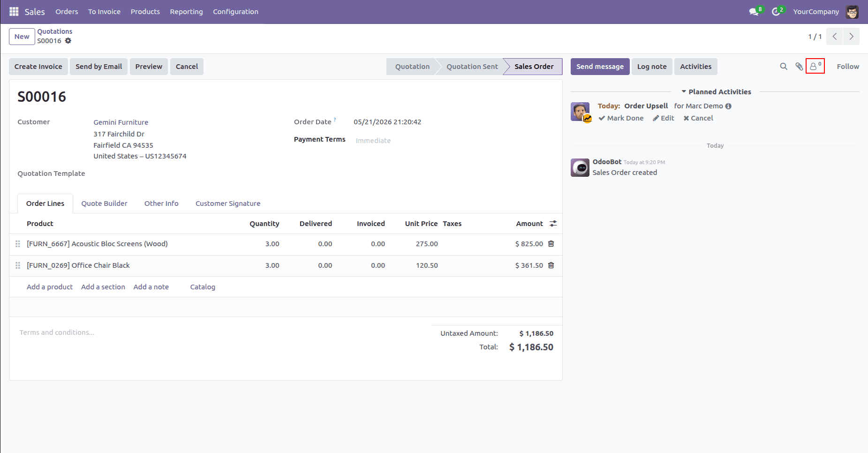The image size is (868, 453).
Task: Open the user avatar menu
Action: 852,12
